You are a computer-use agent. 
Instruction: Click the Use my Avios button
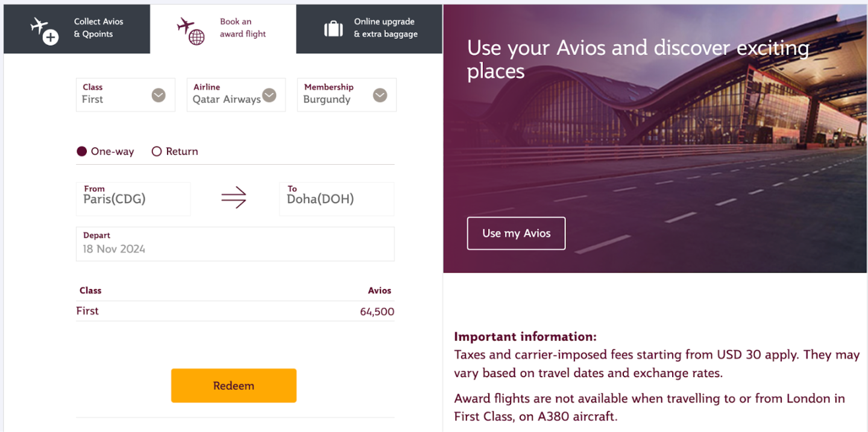click(x=516, y=233)
